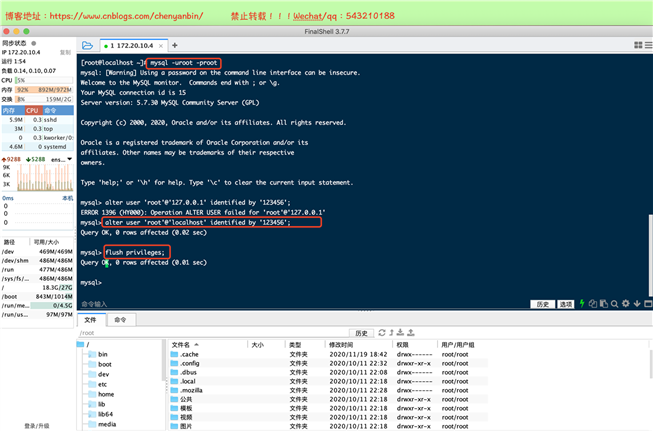Screen dimensions: 653x431
Task: Open network interface ens dropdown
Action: (62, 159)
